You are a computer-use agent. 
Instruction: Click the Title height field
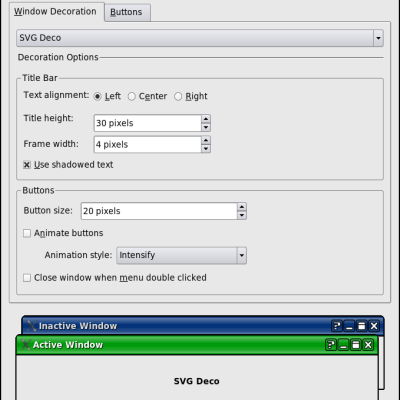click(147, 123)
